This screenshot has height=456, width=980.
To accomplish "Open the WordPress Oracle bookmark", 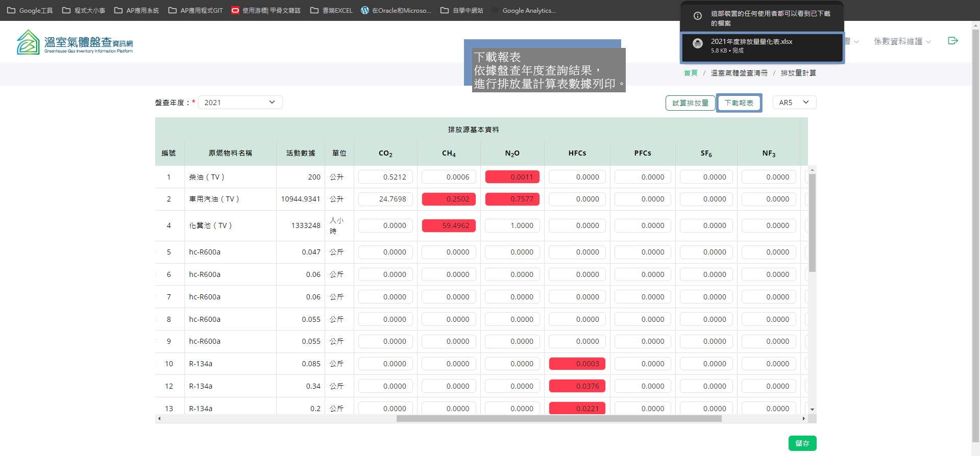I will 396,10.
